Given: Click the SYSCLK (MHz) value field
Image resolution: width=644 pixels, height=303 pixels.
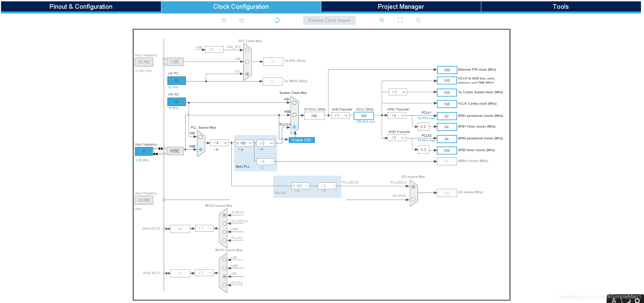Looking at the screenshot, I should [x=314, y=116].
